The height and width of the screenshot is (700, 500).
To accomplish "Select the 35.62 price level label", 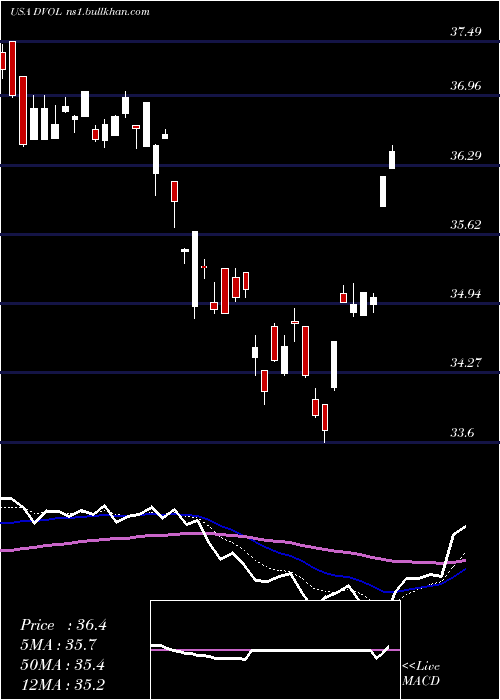I will (466, 225).
